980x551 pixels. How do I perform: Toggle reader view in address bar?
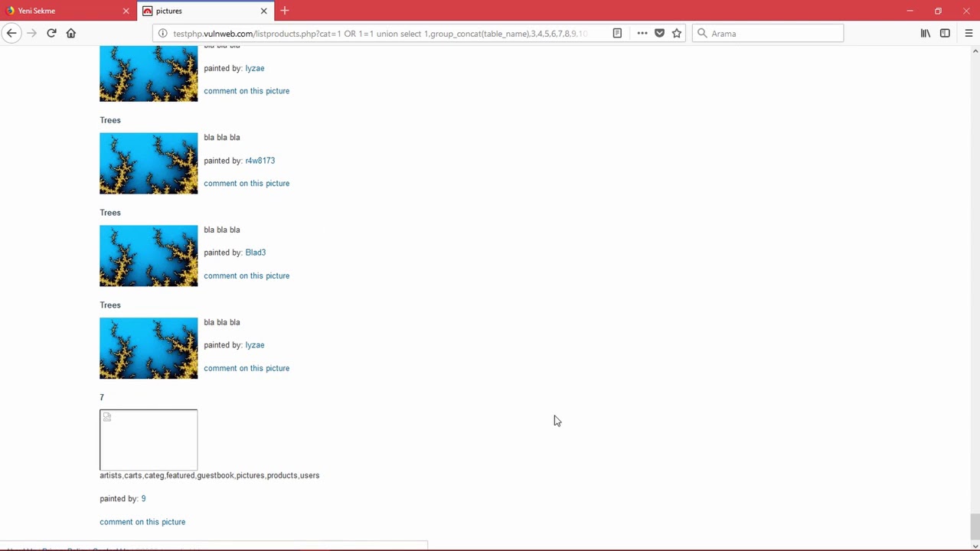617,34
